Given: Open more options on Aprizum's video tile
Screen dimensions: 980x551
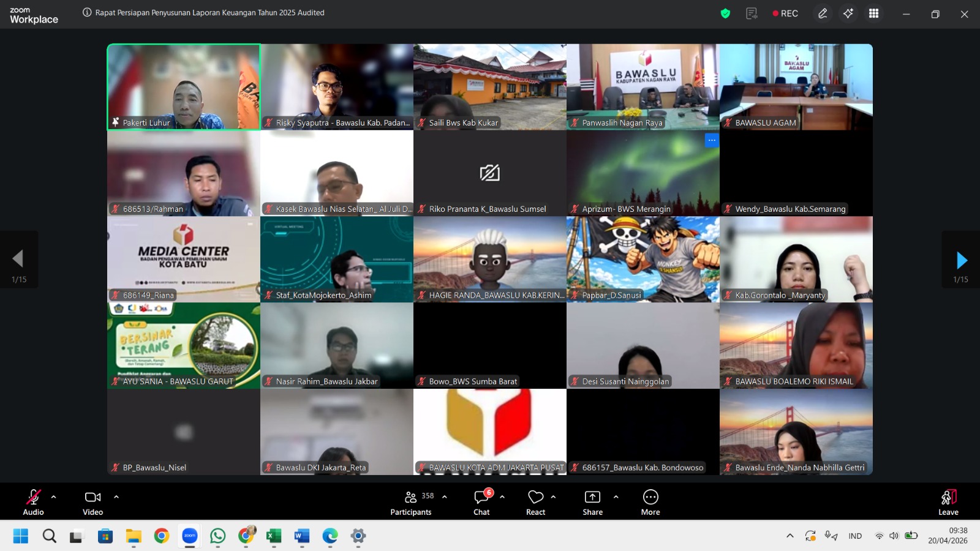Looking at the screenshot, I should point(711,140).
